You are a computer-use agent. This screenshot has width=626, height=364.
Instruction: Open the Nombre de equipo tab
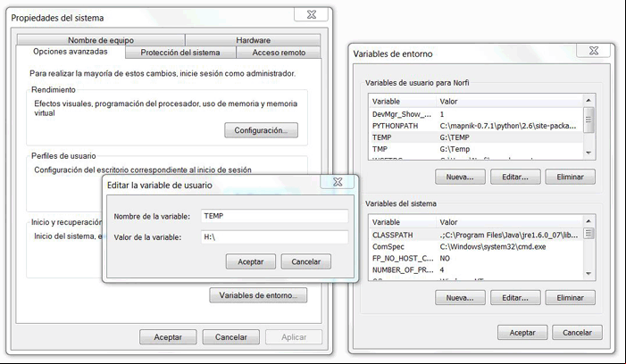[101, 40]
